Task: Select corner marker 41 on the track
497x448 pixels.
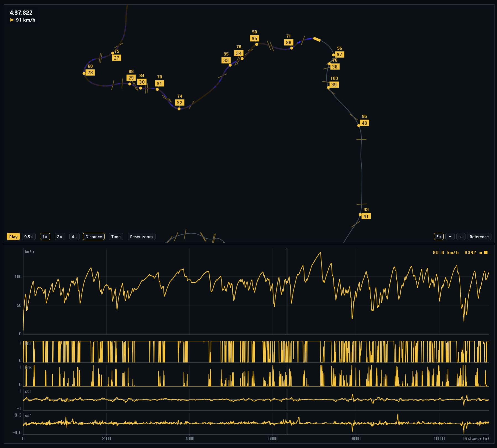Action: pyautogui.click(x=366, y=216)
